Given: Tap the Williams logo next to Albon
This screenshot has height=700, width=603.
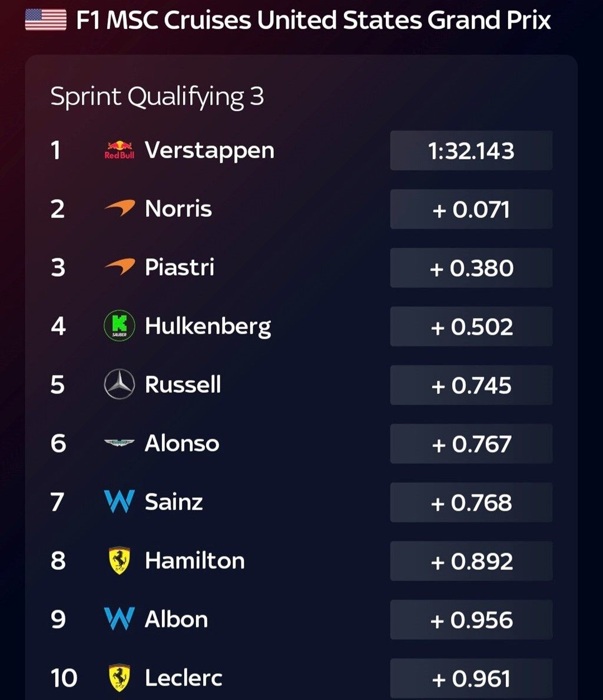Looking at the screenshot, I should [120, 619].
